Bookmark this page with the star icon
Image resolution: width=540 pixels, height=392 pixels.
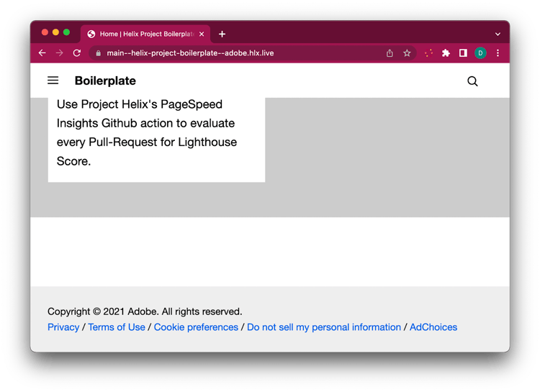407,53
